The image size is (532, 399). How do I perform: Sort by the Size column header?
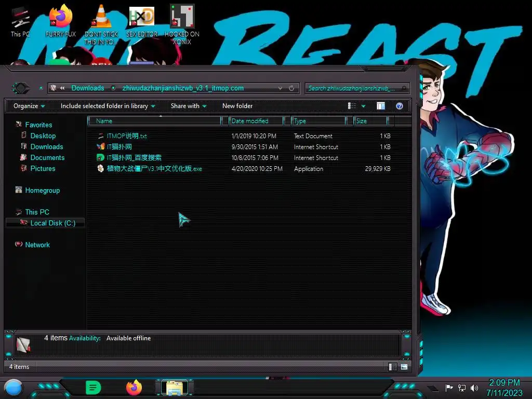[370, 121]
